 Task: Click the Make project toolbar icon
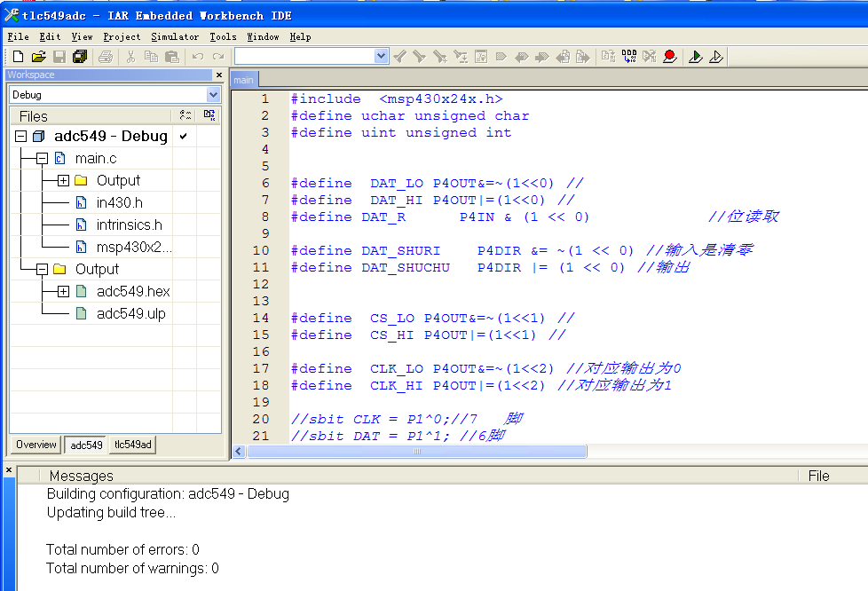pos(630,56)
